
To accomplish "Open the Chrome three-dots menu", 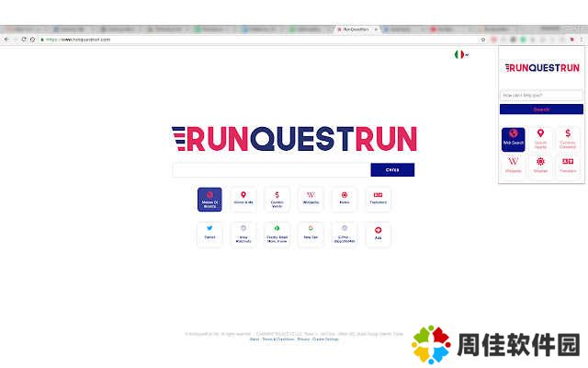I will coord(582,40).
